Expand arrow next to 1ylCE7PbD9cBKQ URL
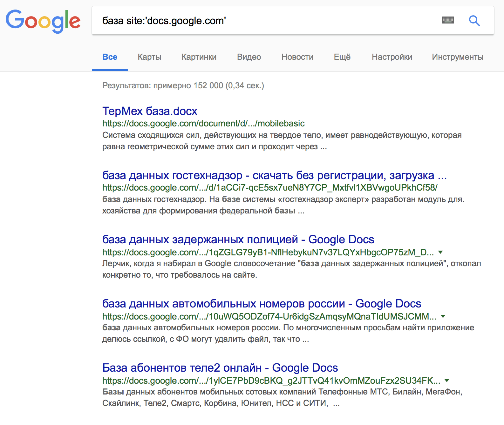The image size is (504, 425). pyautogui.click(x=447, y=381)
